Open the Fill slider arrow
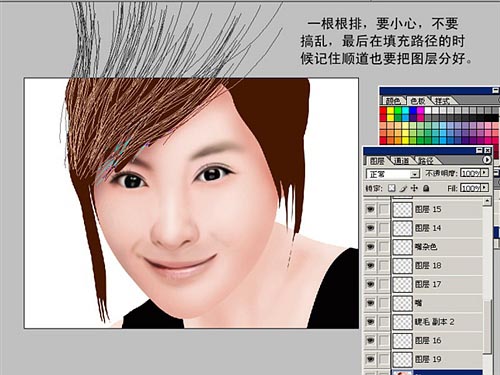This screenshot has width=500, height=375. tap(485, 188)
